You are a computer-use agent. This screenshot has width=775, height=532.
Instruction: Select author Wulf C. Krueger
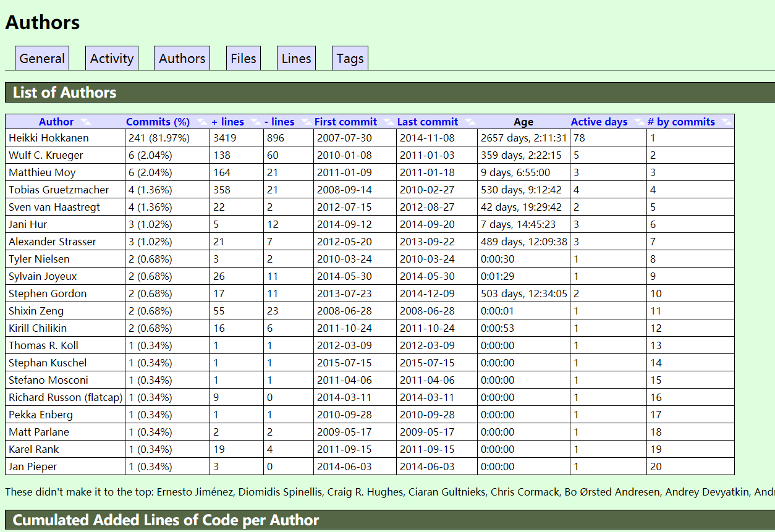tap(46, 155)
